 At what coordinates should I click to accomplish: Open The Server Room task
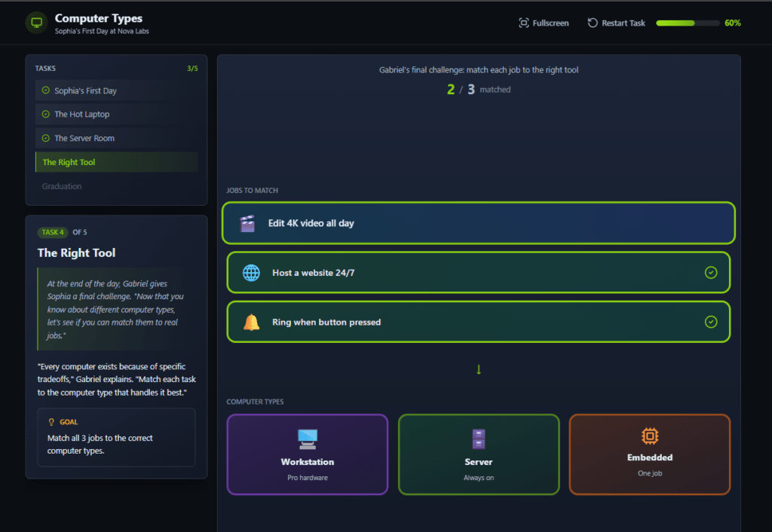pos(84,139)
